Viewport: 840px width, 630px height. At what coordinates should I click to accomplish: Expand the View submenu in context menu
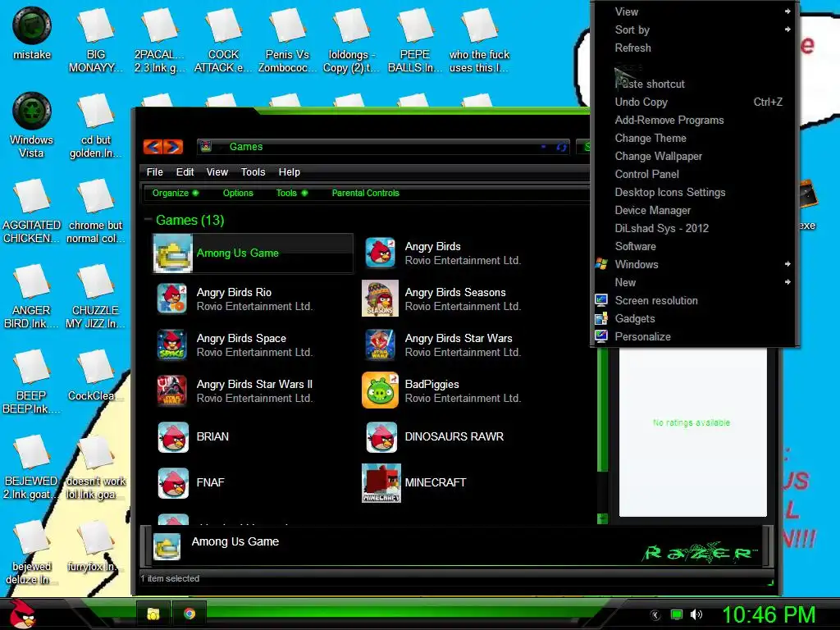(787, 11)
